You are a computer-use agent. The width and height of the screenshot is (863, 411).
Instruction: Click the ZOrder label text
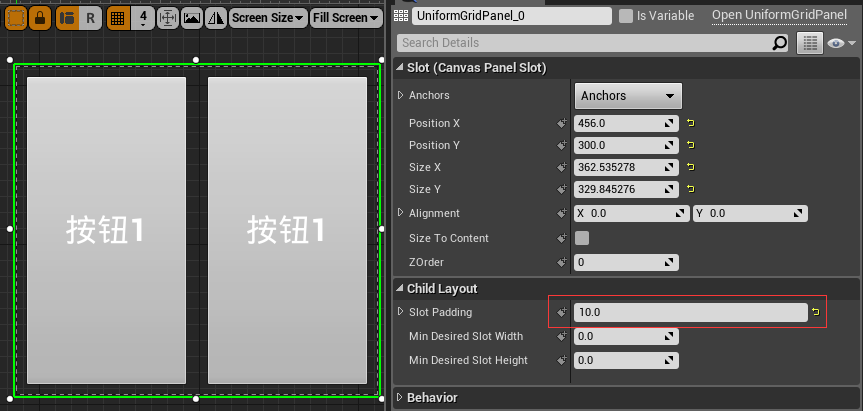(427, 262)
